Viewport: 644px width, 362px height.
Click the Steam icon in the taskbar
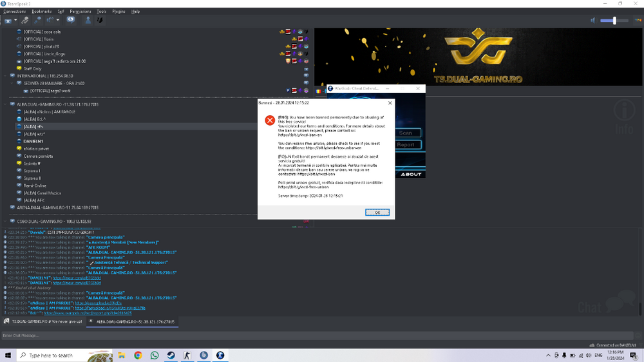171,355
